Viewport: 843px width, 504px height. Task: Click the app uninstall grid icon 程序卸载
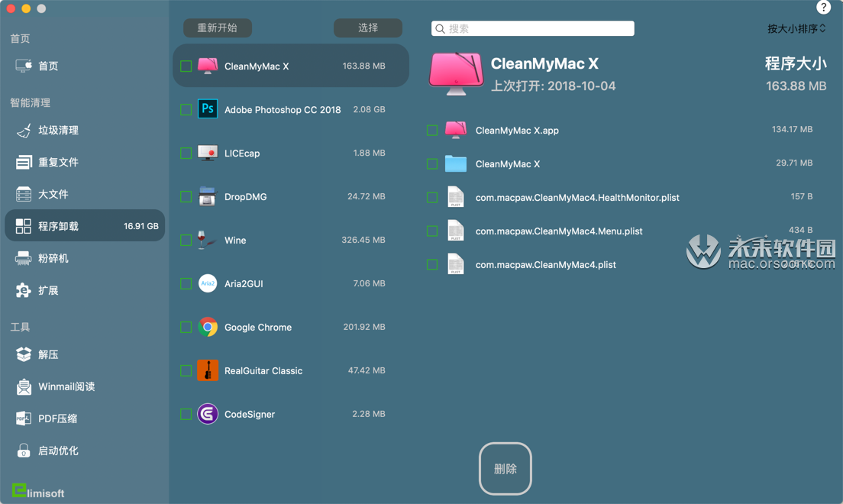24,226
